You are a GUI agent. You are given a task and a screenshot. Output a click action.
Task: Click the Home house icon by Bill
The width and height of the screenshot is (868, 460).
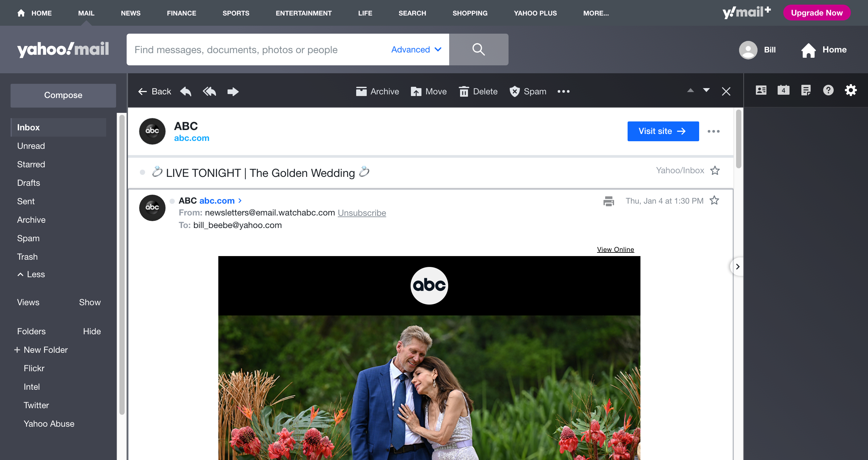(x=809, y=50)
